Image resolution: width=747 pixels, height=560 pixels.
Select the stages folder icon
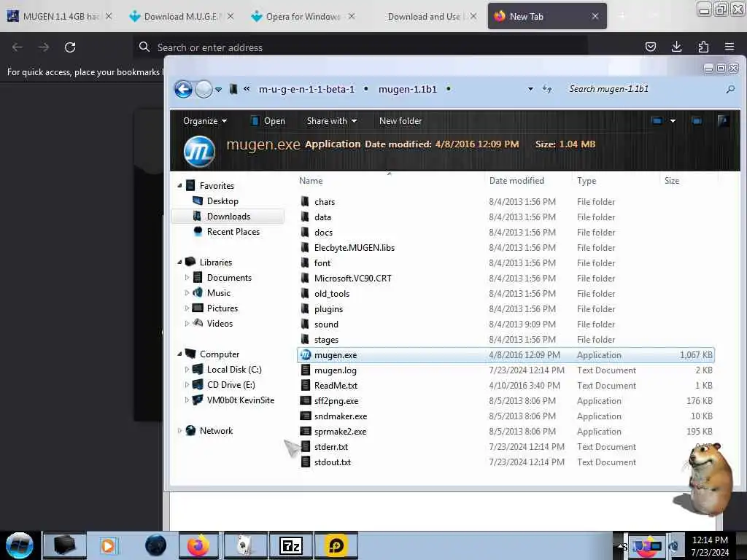(306, 339)
